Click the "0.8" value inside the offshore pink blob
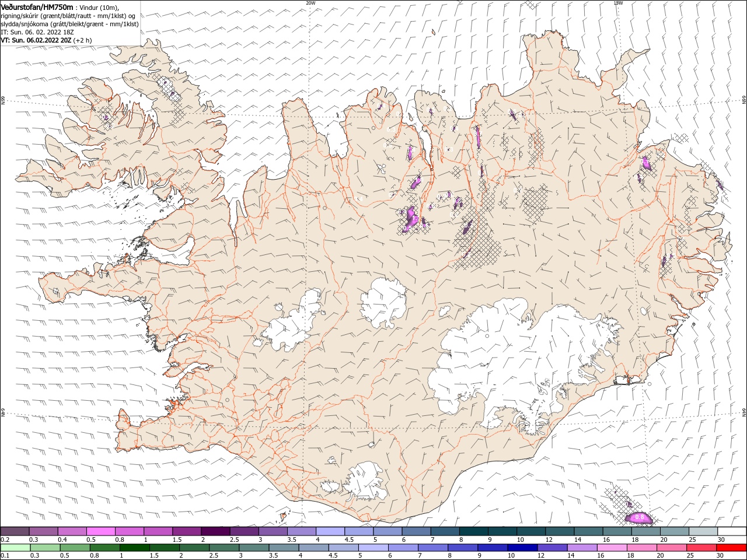Screen dimensions: 747x560 [639, 517]
